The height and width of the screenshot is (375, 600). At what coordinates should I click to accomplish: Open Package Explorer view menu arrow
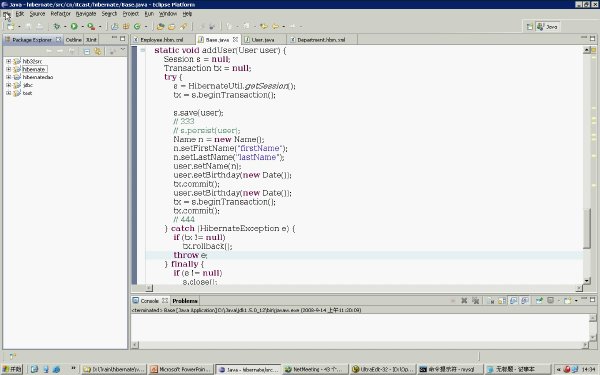pos(122,50)
